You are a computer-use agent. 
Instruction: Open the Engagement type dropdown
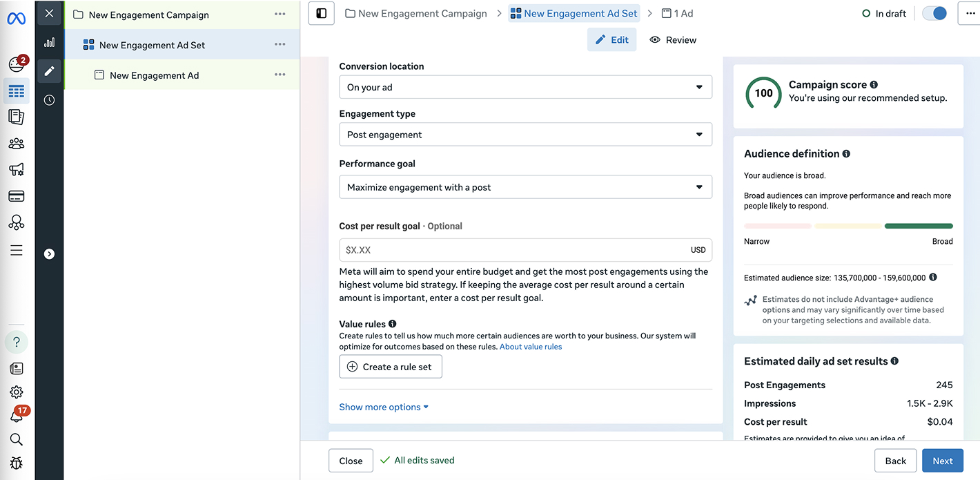pos(525,135)
